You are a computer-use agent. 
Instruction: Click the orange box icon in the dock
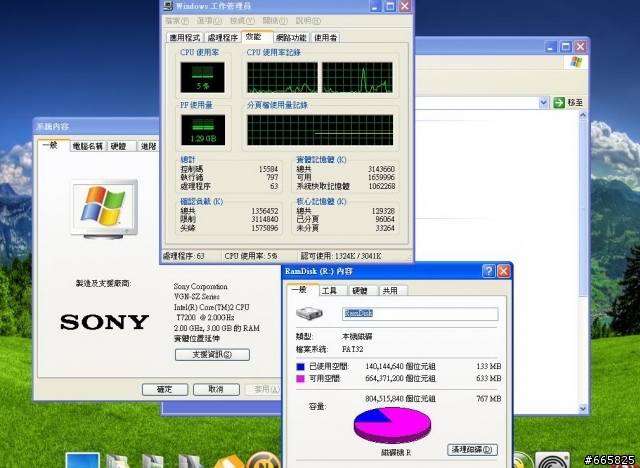coord(229,461)
